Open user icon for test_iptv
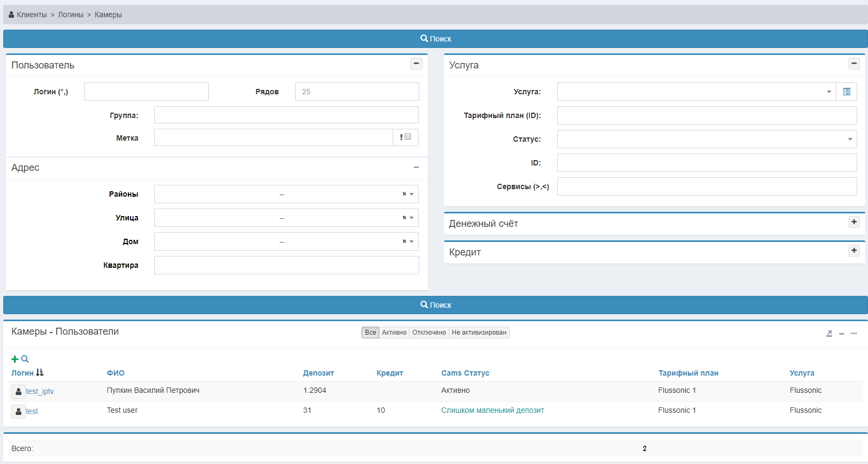Screen dimensions: 868x464 18,392
